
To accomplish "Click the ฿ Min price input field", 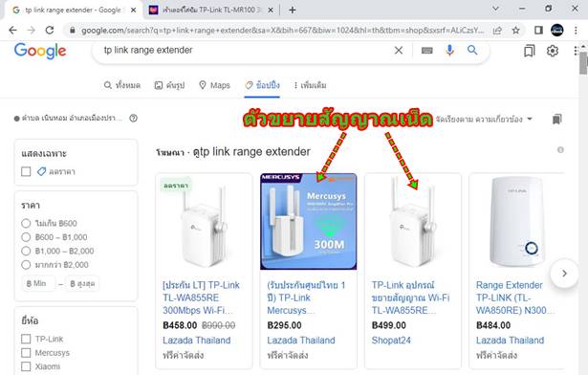I will (38, 284).
